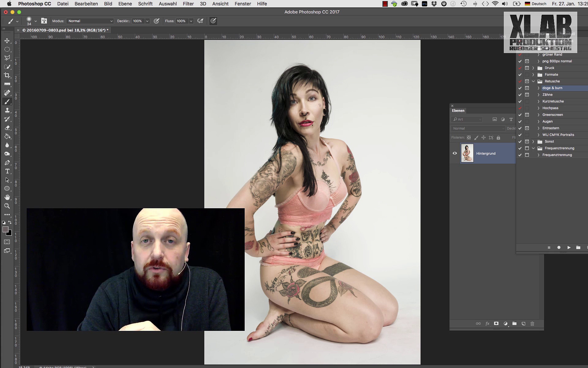Hide the Hintergrund layer
Viewport: 588px width, 368px height.
click(455, 153)
